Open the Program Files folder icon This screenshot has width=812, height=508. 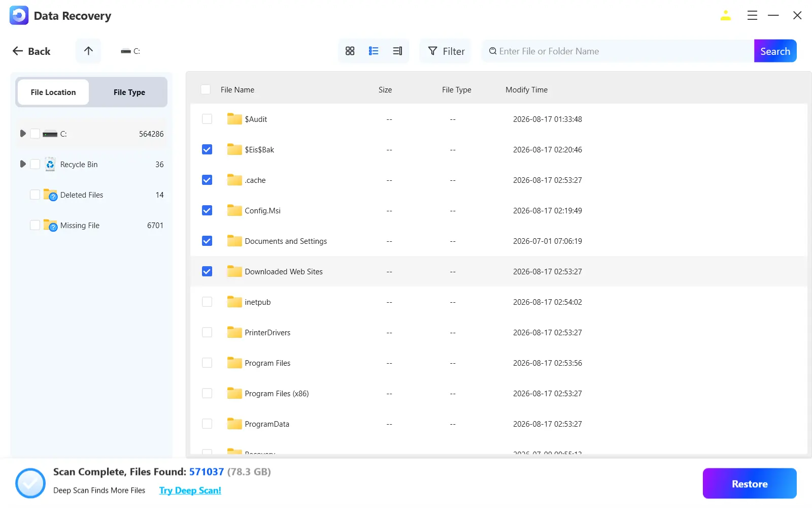234,363
